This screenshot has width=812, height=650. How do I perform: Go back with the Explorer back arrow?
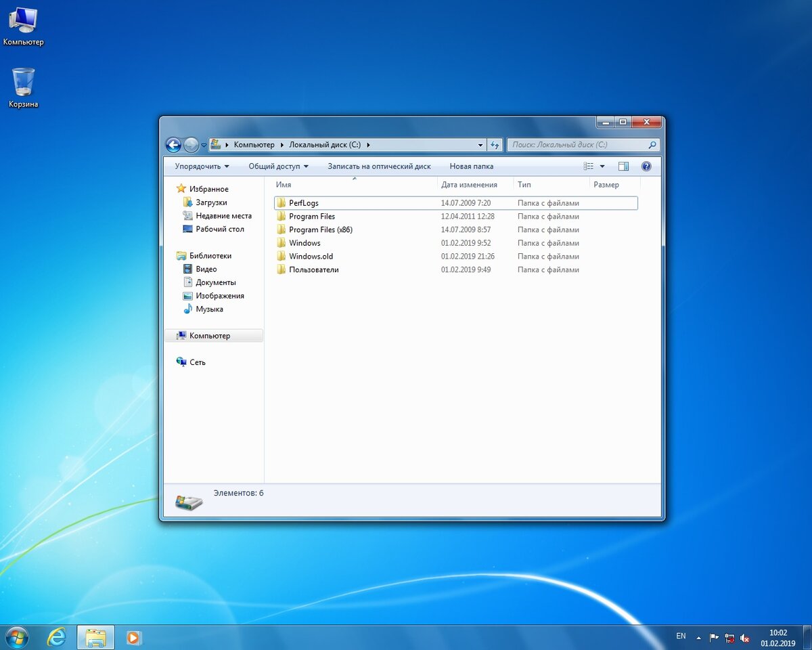(x=173, y=144)
